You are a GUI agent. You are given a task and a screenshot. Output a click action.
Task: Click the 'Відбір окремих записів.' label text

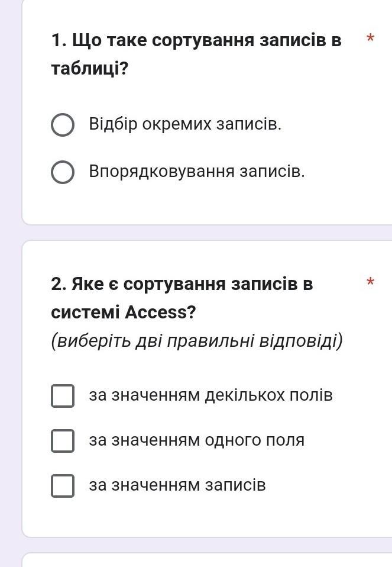(x=185, y=124)
